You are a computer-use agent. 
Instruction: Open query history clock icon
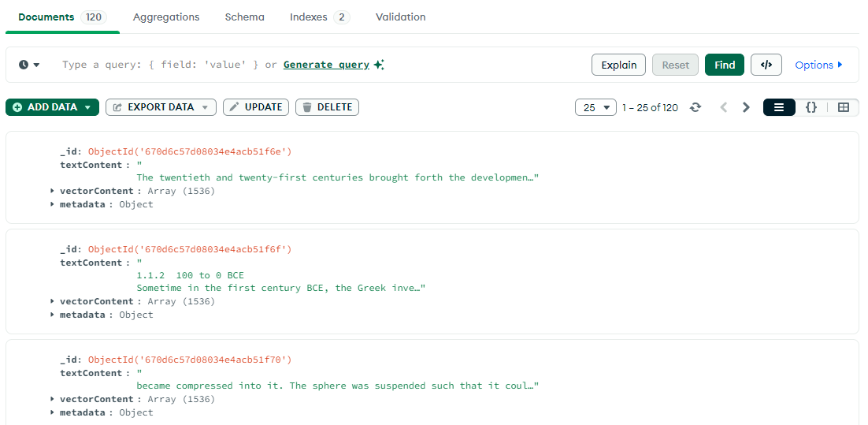(29, 65)
